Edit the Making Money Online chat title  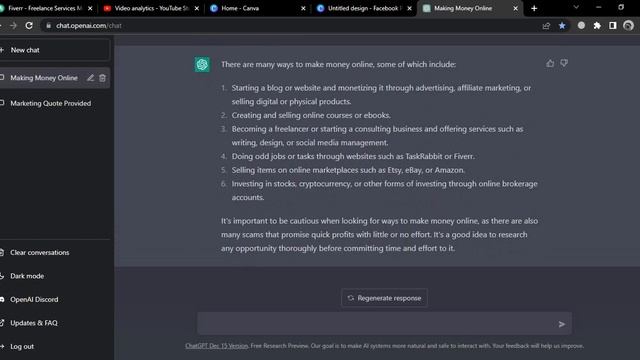click(90, 78)
